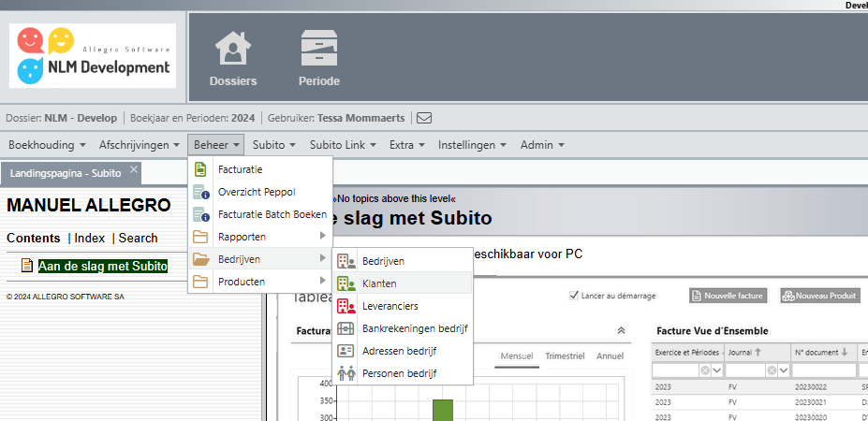868x421 pixels.
Task: Click the Producten folder icon
Action: (200, 281)
